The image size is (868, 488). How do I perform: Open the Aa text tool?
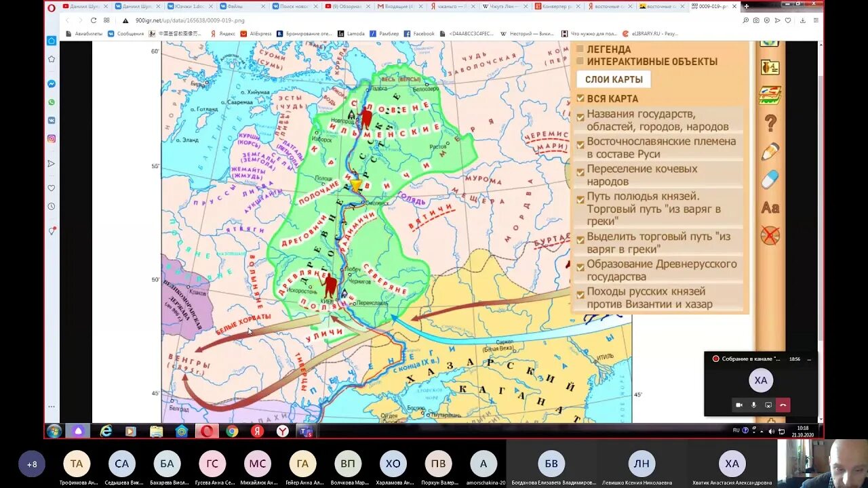[770, 208]
